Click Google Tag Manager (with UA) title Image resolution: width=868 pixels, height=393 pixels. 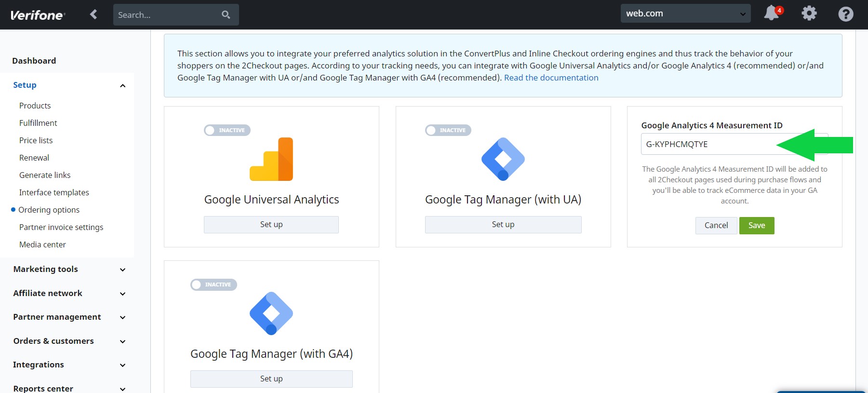[503, 200]
